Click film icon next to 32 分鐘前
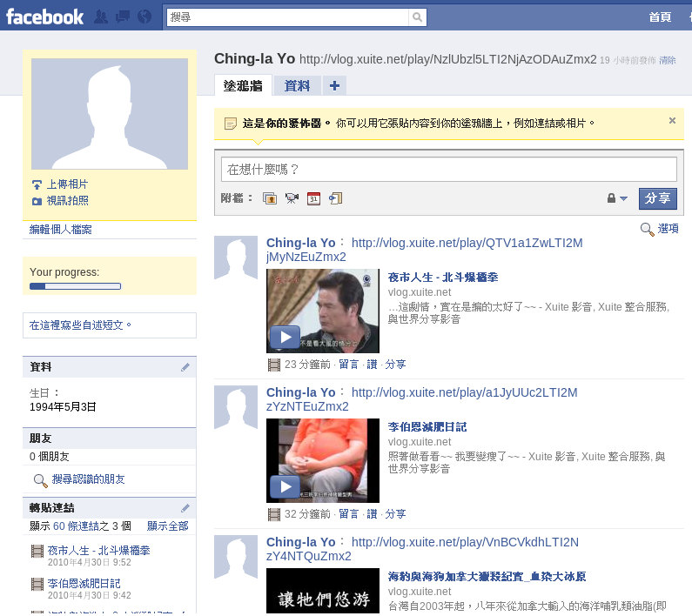The width and height of the screenshot is (692, 616). pos(274,514)
